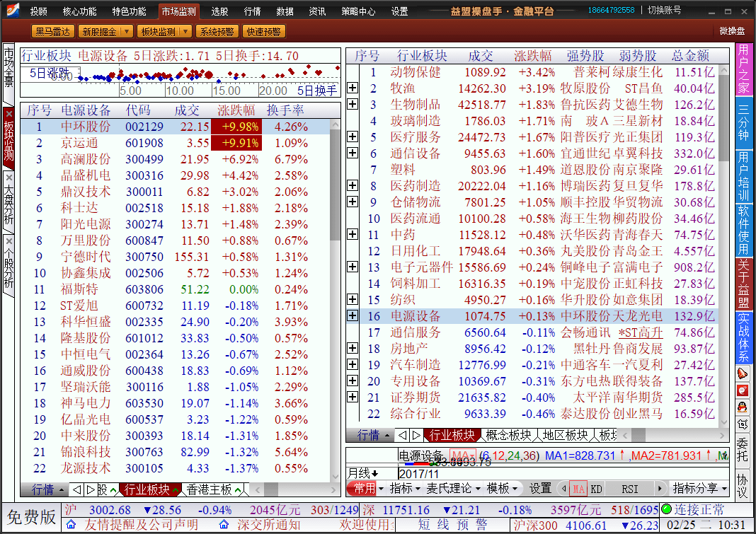
Task: Click the green connection status light
Action: tap(666, 509)
